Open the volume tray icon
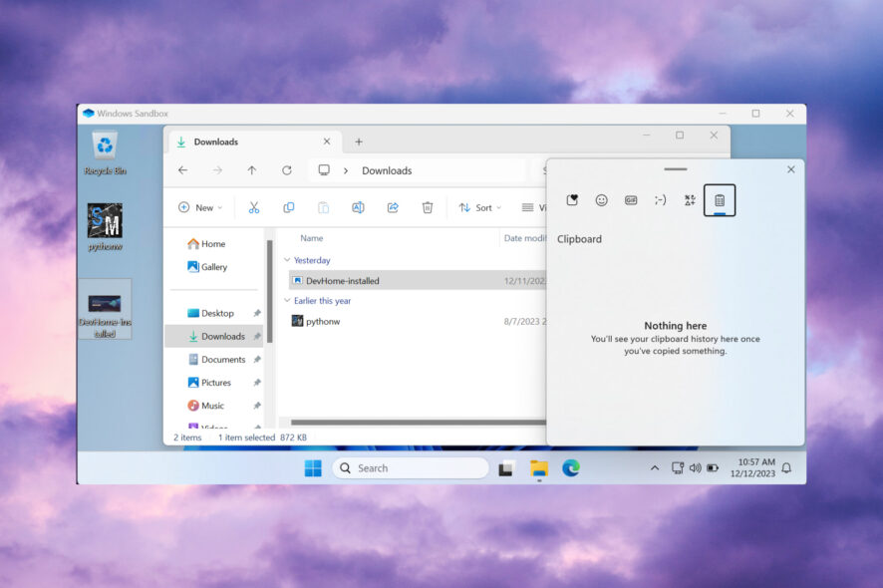This screenshot has width=883, height=588. [696, 468]
